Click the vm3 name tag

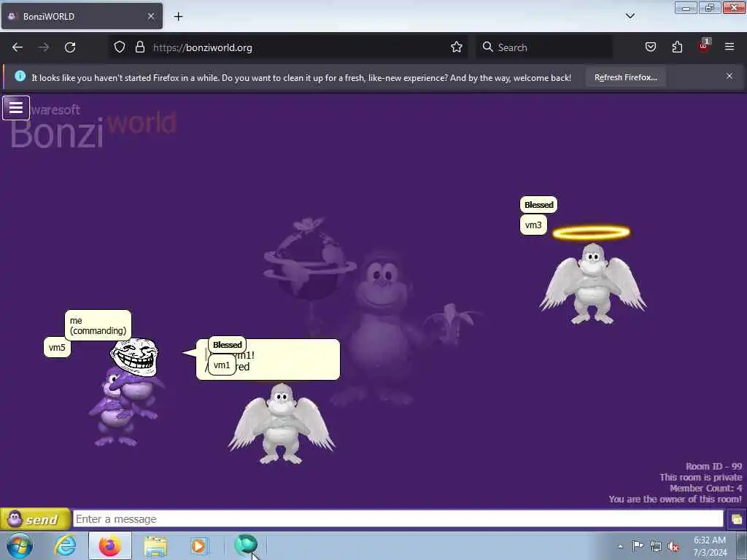coord(533,225)
